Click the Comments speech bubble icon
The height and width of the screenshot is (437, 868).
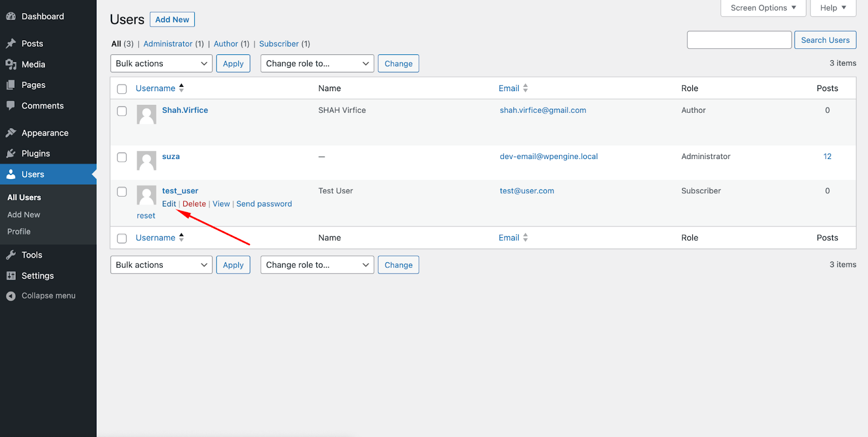click(x=11, y=106)
